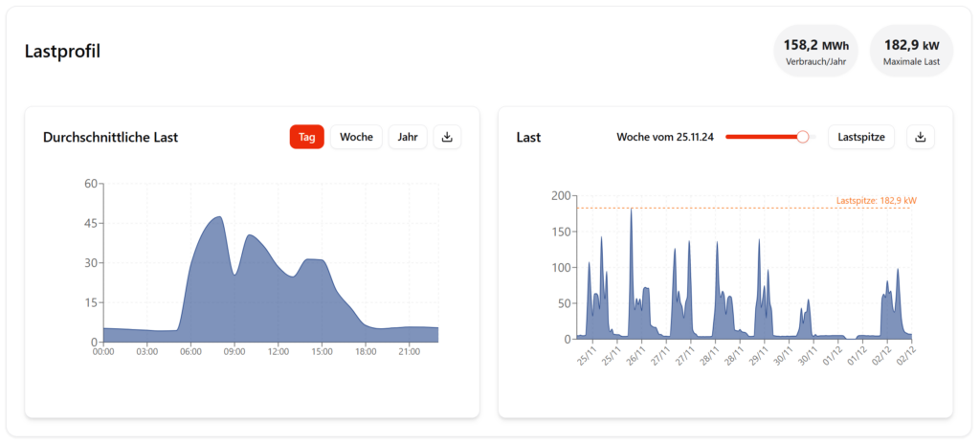
Task: Download the weekly Last chart
Action: pyautogui.click(x=921, y=137)
